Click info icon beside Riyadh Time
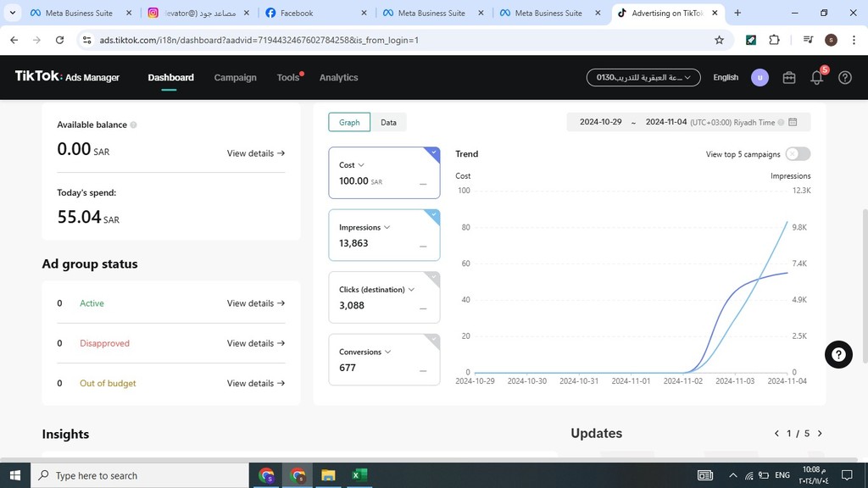 [x=781, y=122]
